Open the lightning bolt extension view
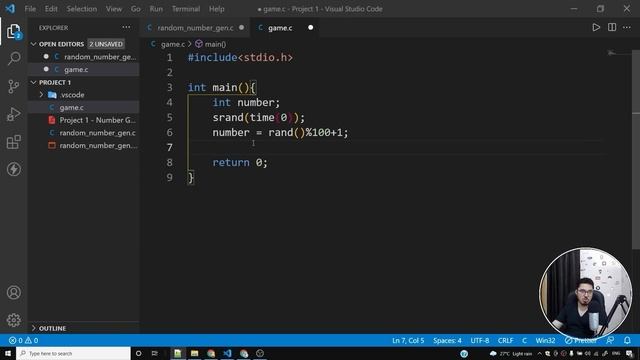This screenshot has width=640, height=360. point(13,169)
